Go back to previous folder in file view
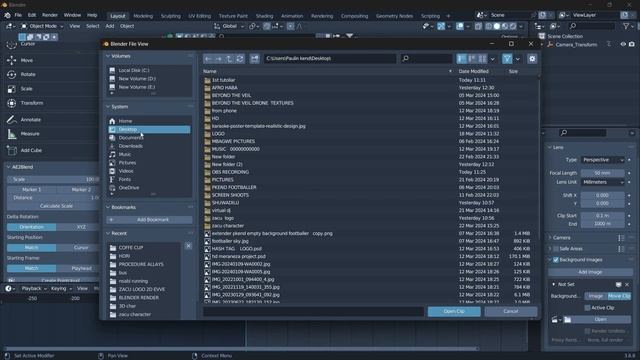The image size is (640, 360). [208, 59]
